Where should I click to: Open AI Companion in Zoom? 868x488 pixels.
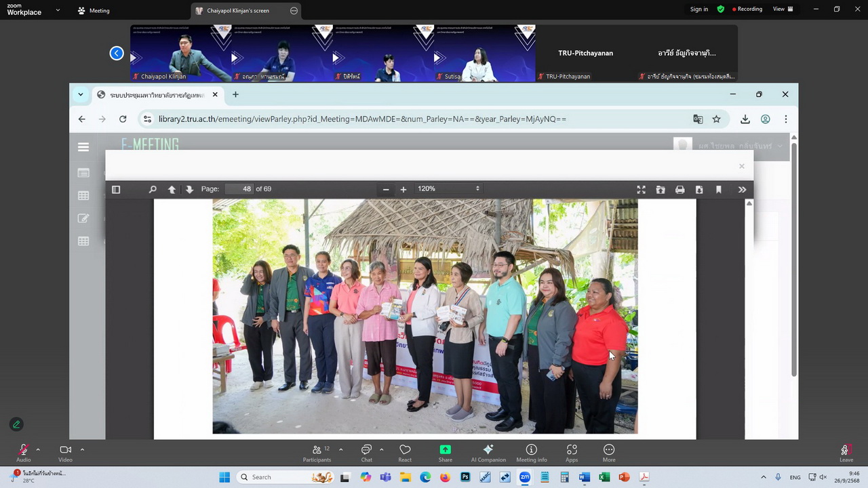(488, 453)
